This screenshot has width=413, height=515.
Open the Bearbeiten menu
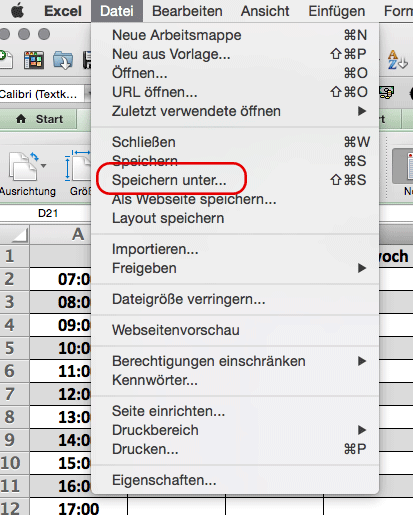click(x=187, y=11)
